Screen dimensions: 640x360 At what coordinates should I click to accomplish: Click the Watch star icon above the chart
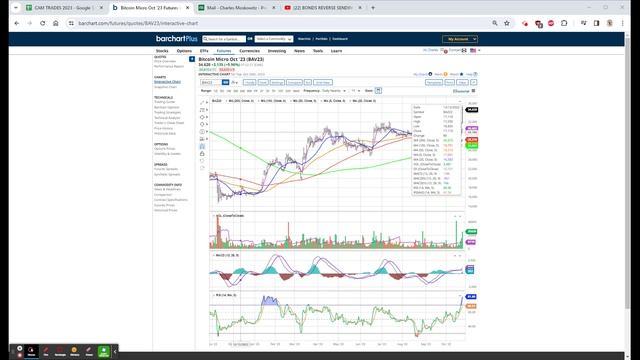[456, 74]
